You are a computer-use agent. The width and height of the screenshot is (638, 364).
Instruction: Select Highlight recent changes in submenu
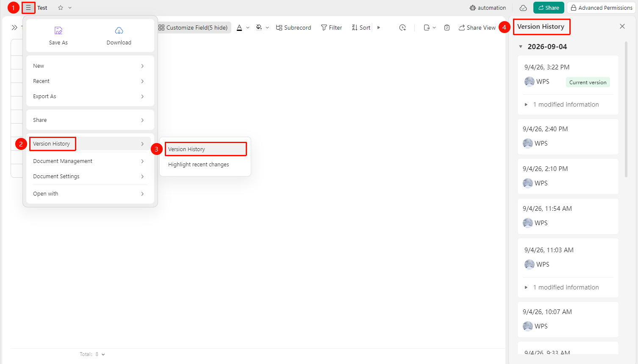(x=205, y=165)
